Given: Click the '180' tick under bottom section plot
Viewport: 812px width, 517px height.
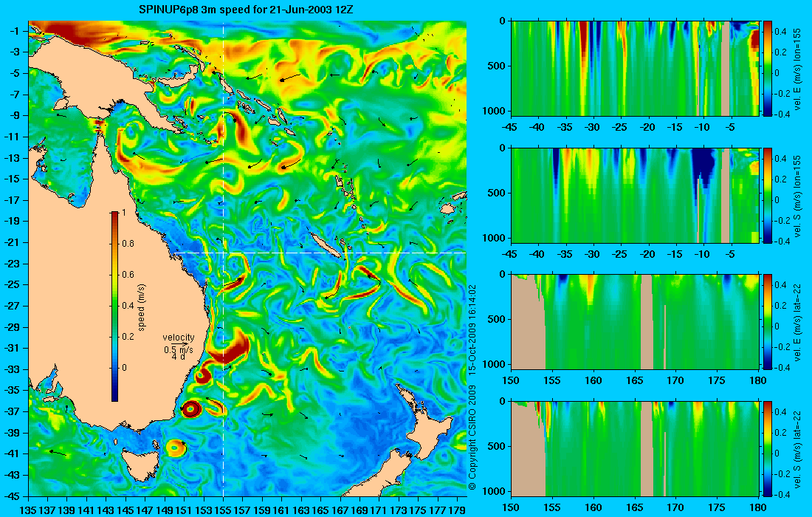Looking at the screenshot, I should (758, 507).
